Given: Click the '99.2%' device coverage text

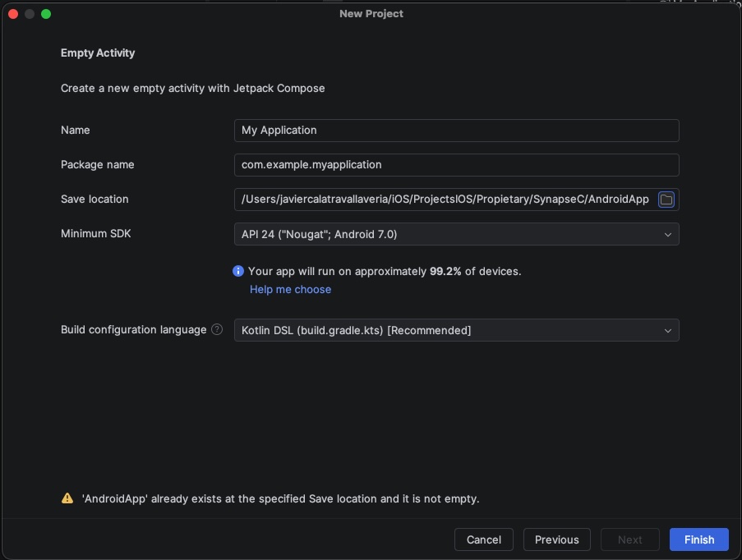Looking at the screenshot, I should (x=445, y=272).
